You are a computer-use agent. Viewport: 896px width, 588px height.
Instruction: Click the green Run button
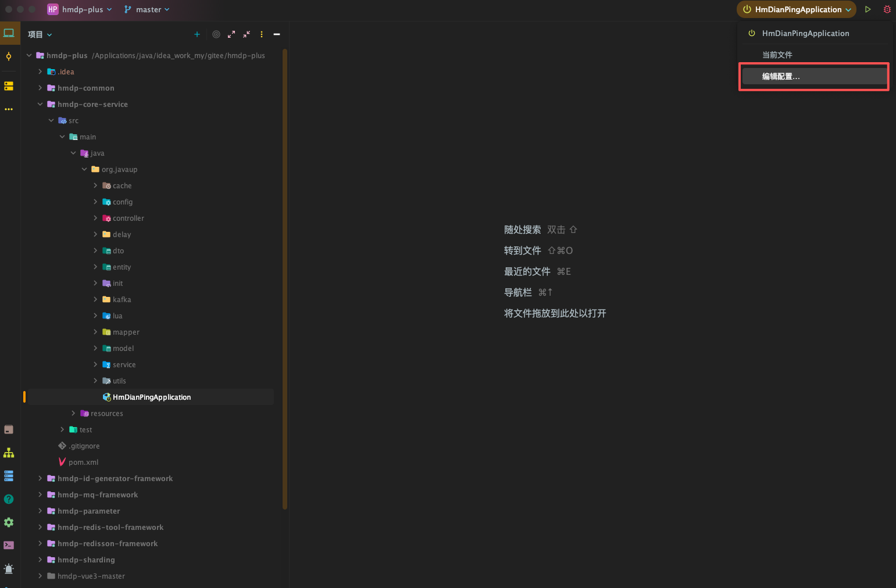click(x=868, y=9)
